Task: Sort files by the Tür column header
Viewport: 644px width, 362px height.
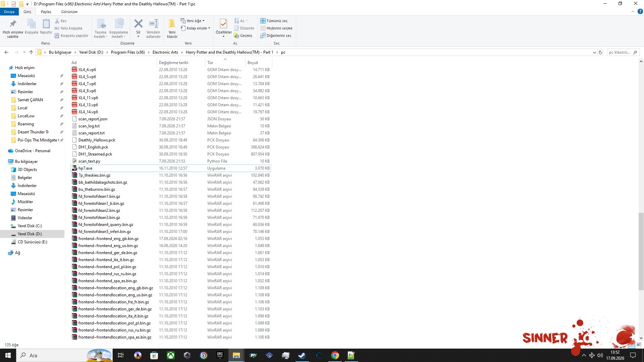Action: click(x=225, y=63)
